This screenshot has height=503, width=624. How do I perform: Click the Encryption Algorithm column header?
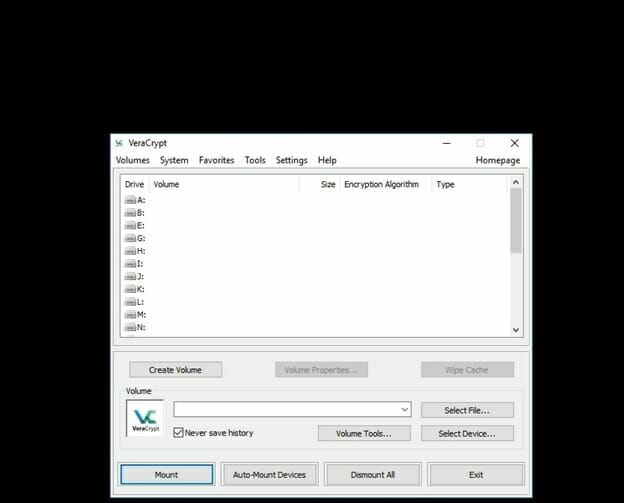(x=386, y=184)
